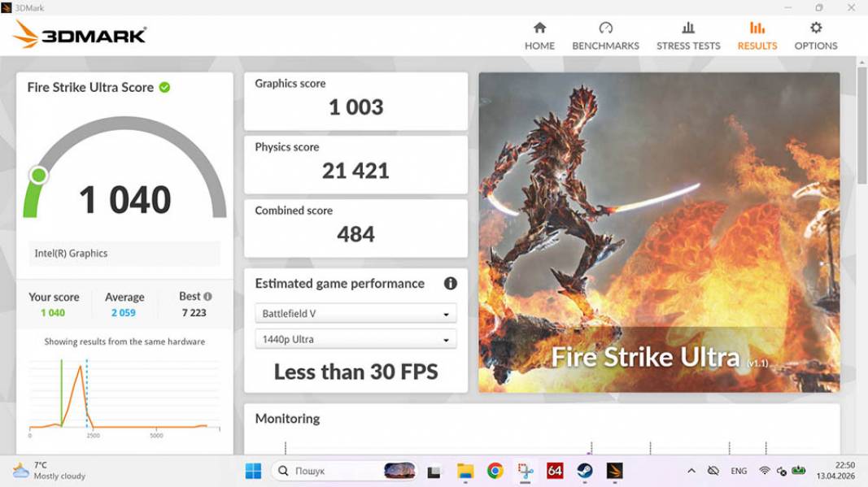Image resolution: width=868 pixels, height=487 pixels.
Task: Open the weather widget Mostly cloudy
Action: [50, 471]
